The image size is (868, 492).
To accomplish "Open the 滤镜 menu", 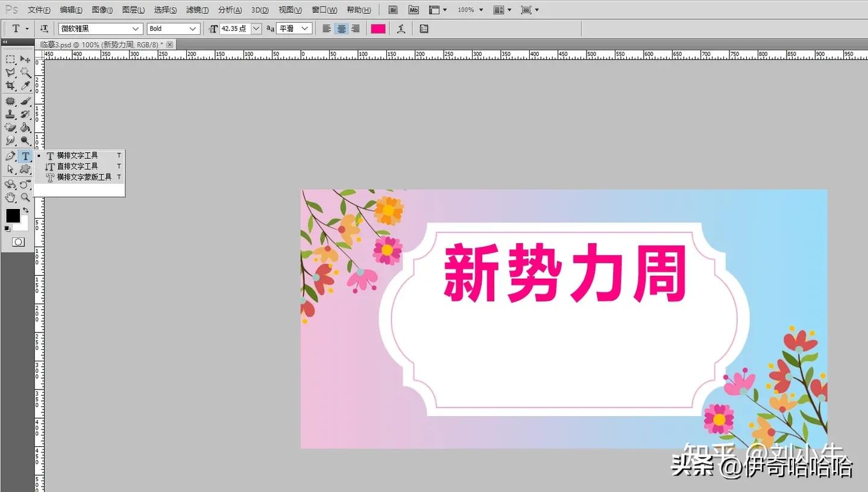I will (196, 10).
